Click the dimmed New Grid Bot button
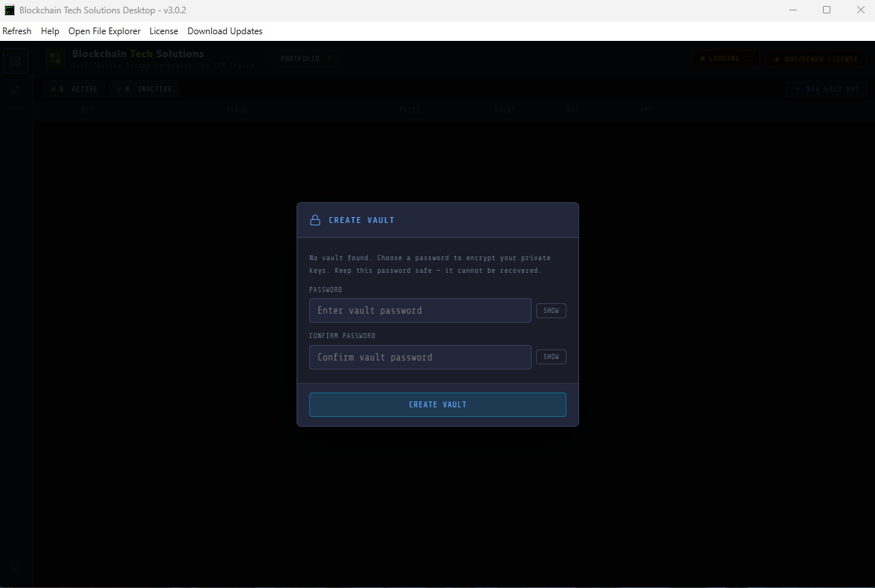Image resolution: width=875 pixels, height=588 pixels. [827, 89]
